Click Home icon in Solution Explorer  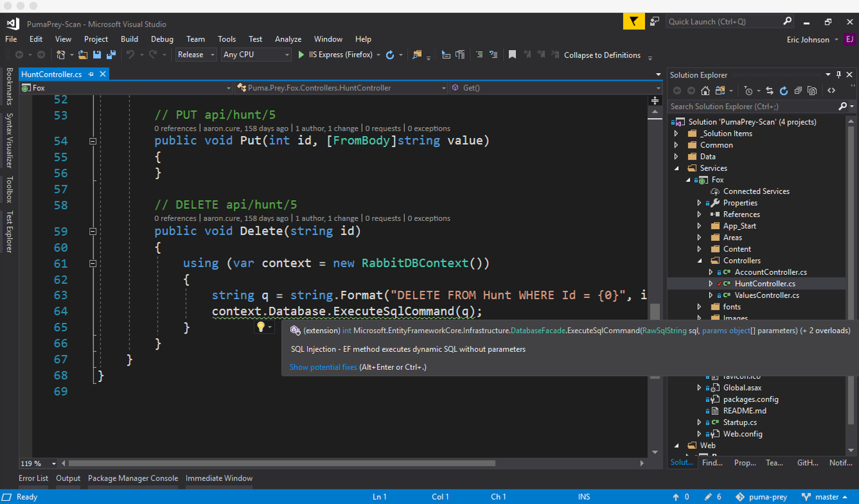coord(705,90)
